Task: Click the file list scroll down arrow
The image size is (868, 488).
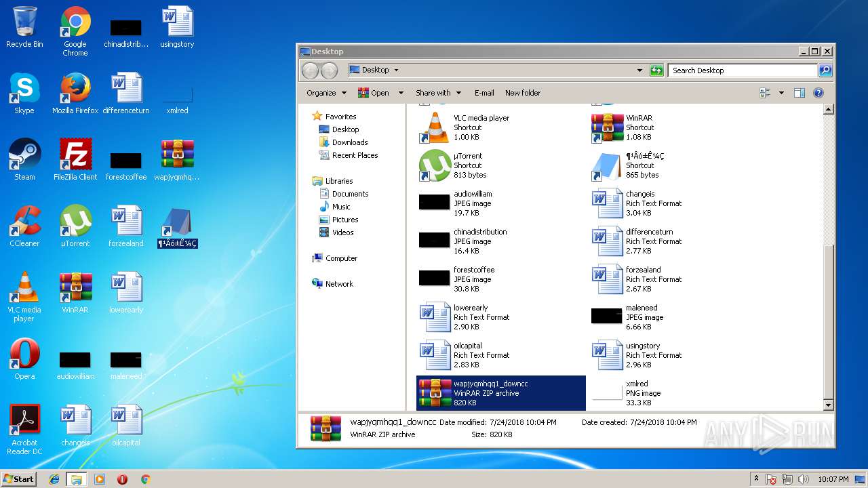Action: (827, 405)
